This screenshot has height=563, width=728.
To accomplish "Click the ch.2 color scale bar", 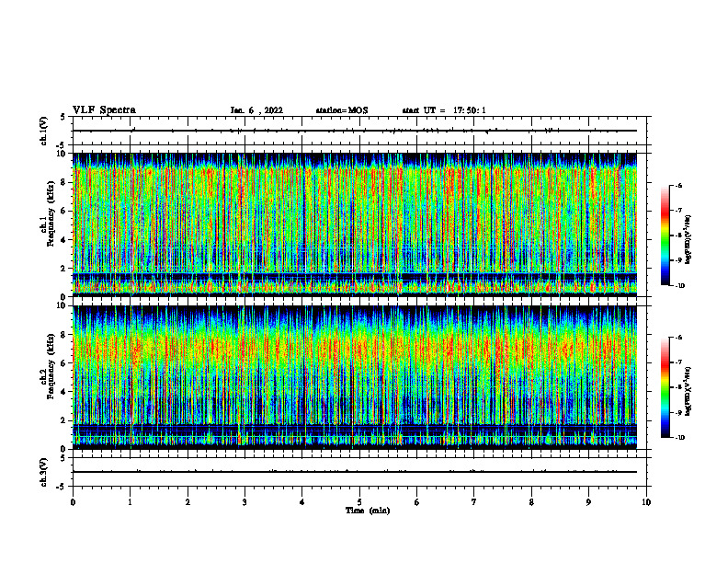I will click(665, 387).
